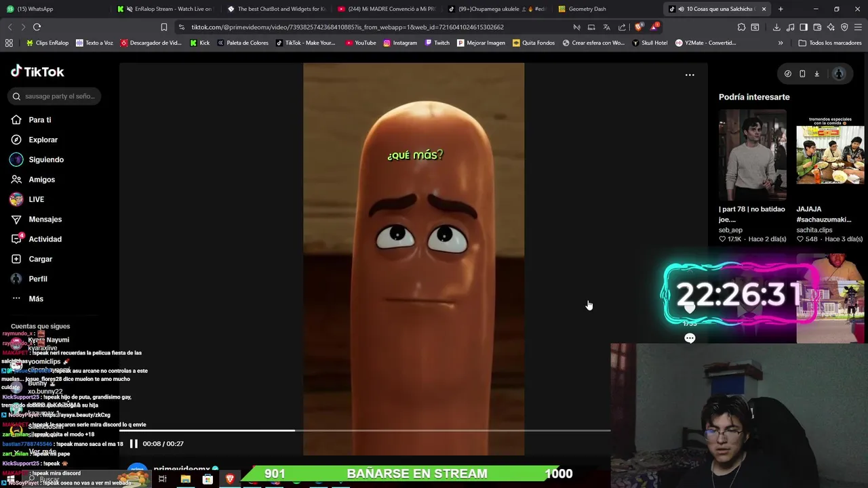The width and height of the screenshot is (868, 488).
Task: Expand the Más sidebar menu
Action: coord(27,299)
